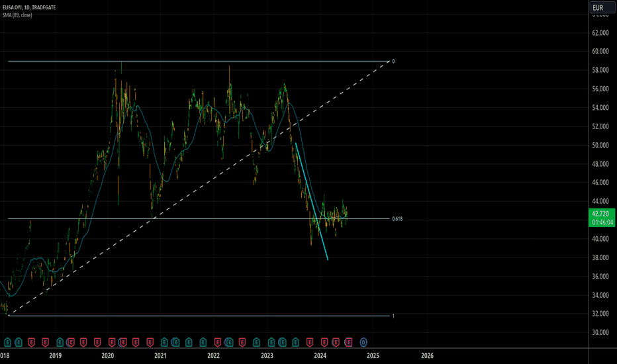Open the EUR currency selector
Viewport: 617px width, 364px height.
pos(602,7)
